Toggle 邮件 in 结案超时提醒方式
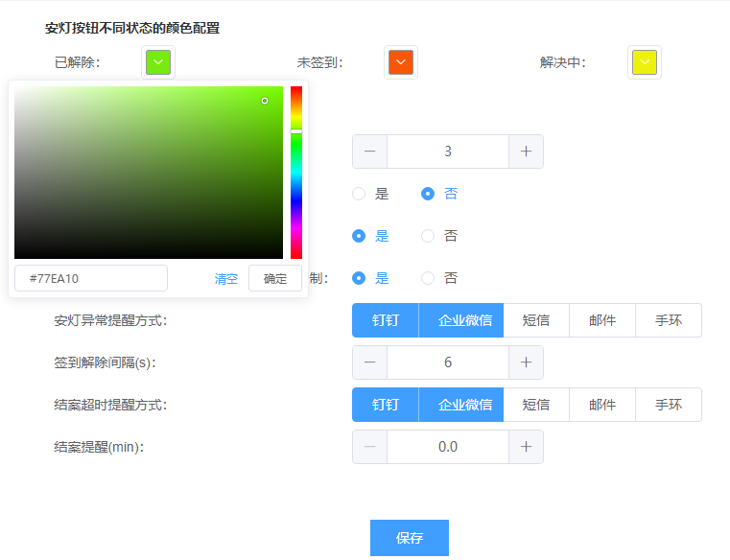Image resolution: width=730 pixels, height=560 pixels. click(x=602, y=405)
